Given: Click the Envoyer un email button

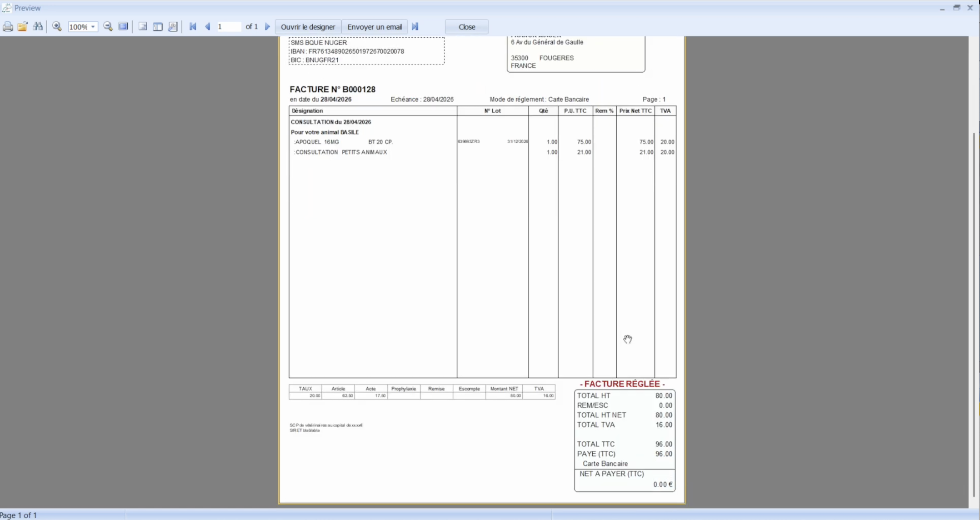Looking at the screenshot, I should coord(375,27).
